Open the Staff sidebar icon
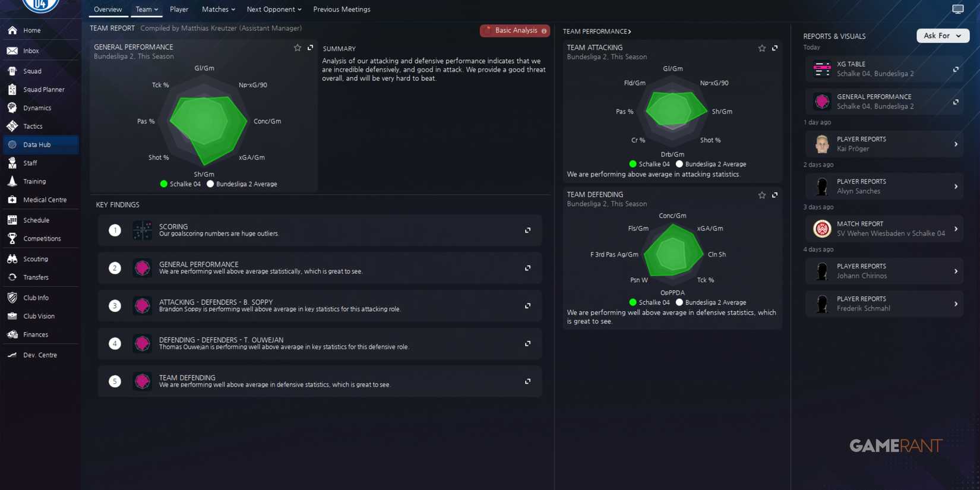The image size is (980, 490). tap(12, 163)
